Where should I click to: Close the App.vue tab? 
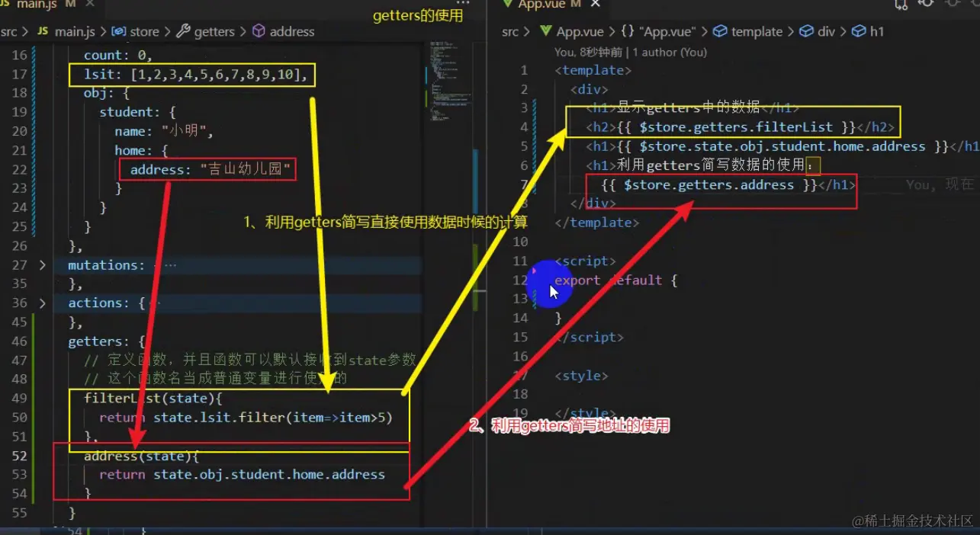tap(596, 4)
